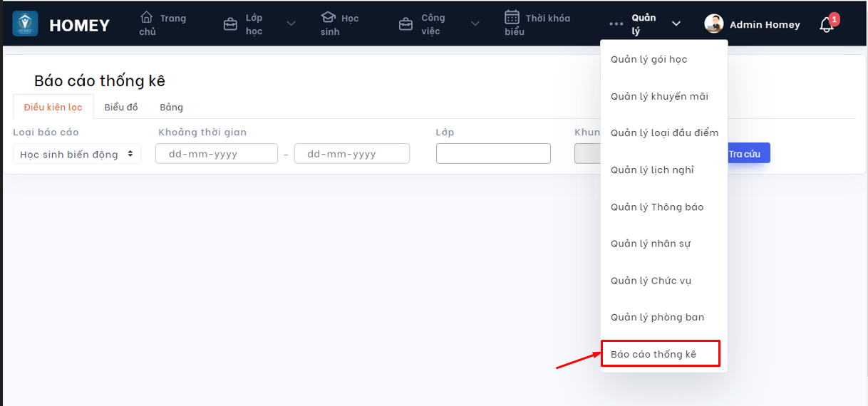Collapse the Quản lý dropdown menu
This screenshot has width=868, height=406.
676,24
